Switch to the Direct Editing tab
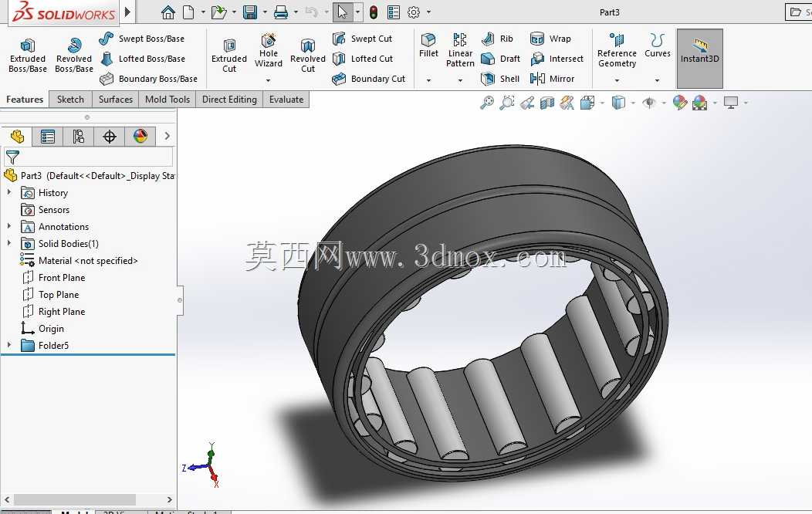Image resolution: width=812 pixels, height=514 pixels. click(x=229, y=100)
